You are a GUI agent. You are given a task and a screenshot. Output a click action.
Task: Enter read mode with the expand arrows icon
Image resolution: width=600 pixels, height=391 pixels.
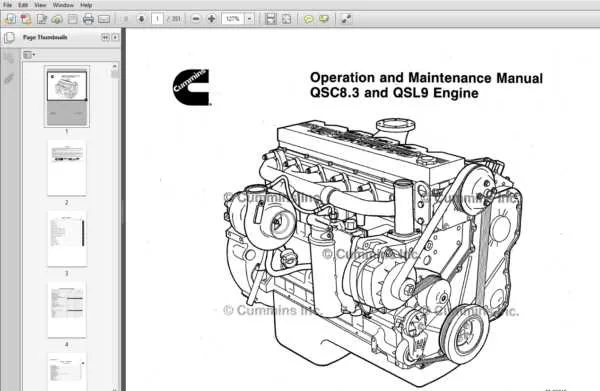pos(346,19)
